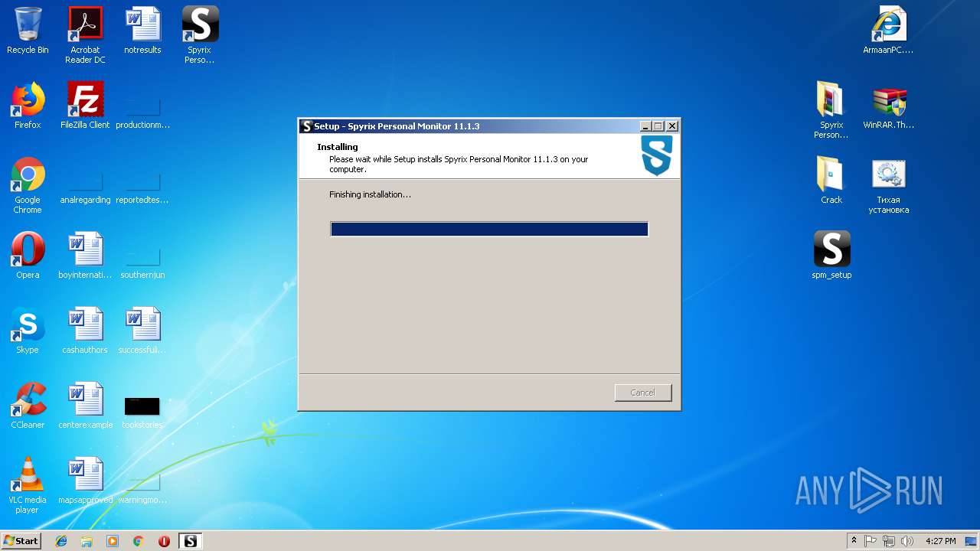Select the Spyrix Person... archive folder icon
Screen dimensions: 980x551
(831, 110)
